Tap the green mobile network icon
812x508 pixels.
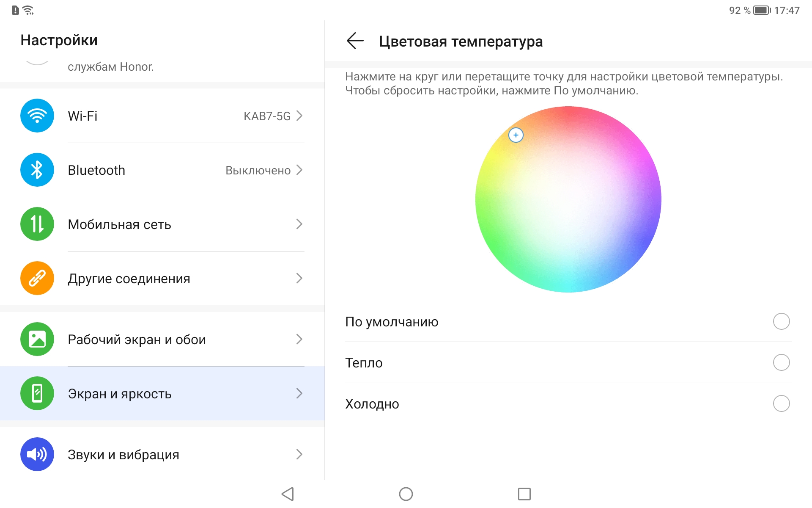coord(37,224)
